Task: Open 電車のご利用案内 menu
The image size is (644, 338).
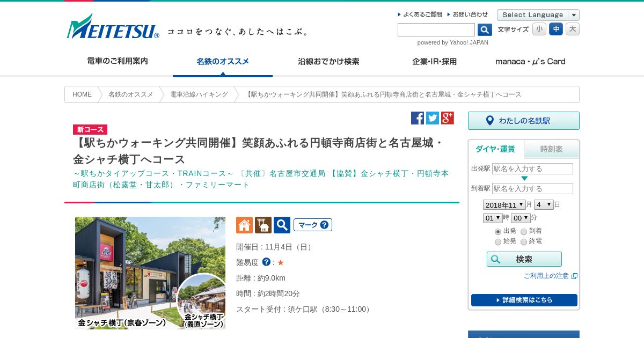Action: 118,62
